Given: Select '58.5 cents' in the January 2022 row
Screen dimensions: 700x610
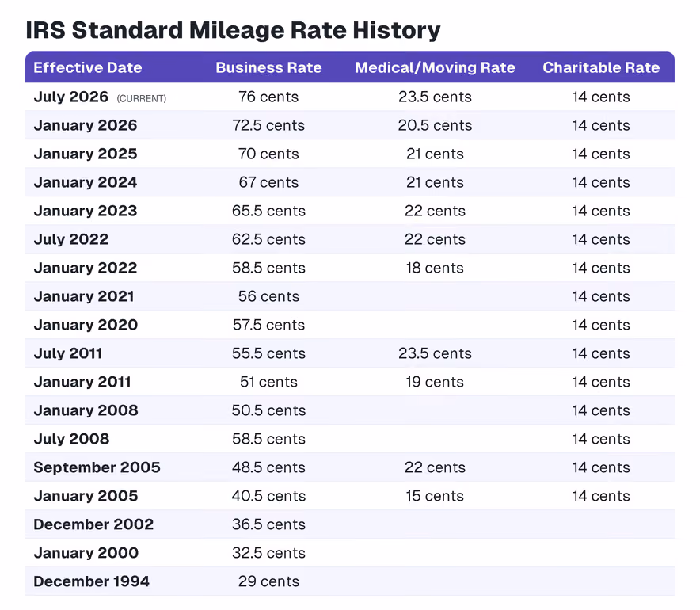Looking at the screenshot, I should point(268,268).
